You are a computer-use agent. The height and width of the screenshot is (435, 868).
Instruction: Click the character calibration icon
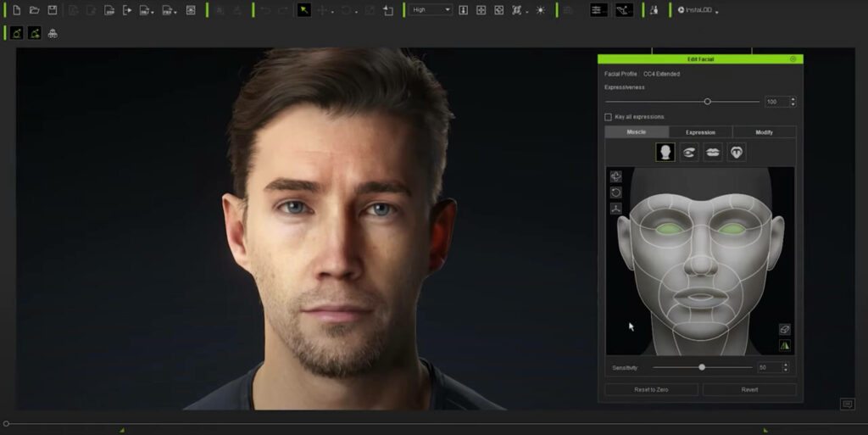tap(654, 10)
